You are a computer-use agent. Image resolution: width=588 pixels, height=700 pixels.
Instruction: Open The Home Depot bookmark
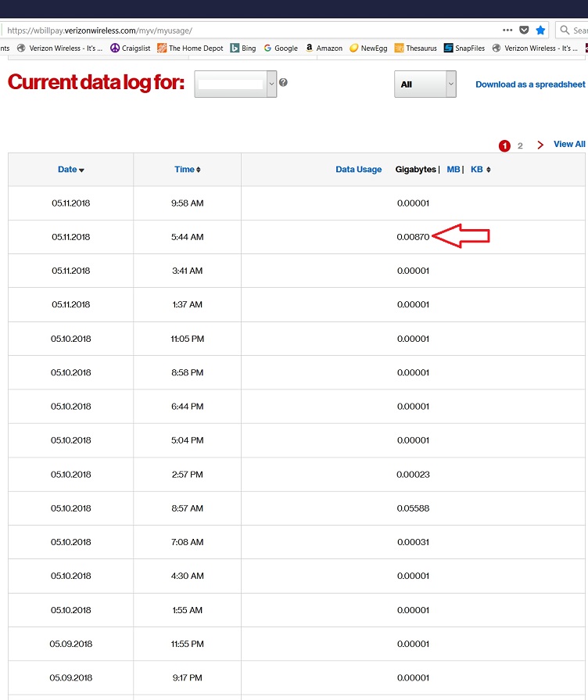tap(190, 48)
